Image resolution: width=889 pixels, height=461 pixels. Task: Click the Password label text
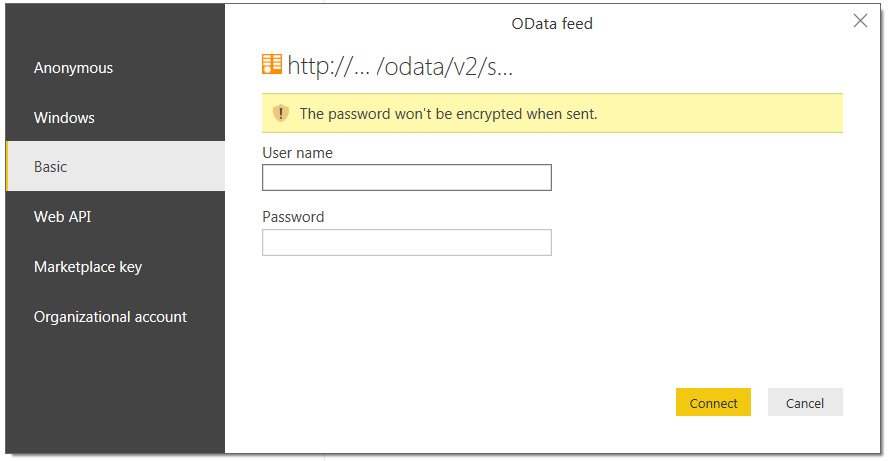tap(293, 217)
